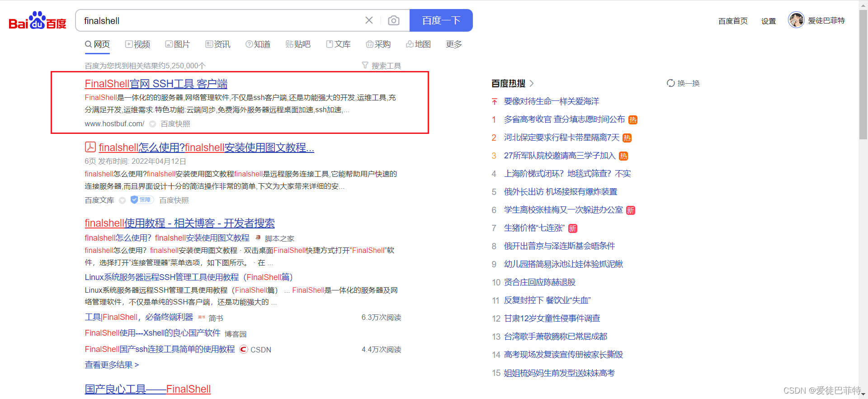Switch to the 图片 tab

point(177,44)
